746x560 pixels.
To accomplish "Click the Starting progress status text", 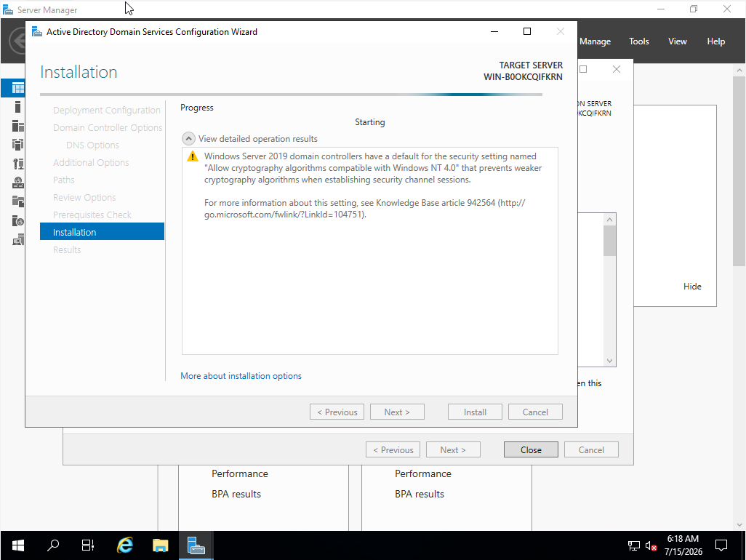I will [x=369, y=122].
